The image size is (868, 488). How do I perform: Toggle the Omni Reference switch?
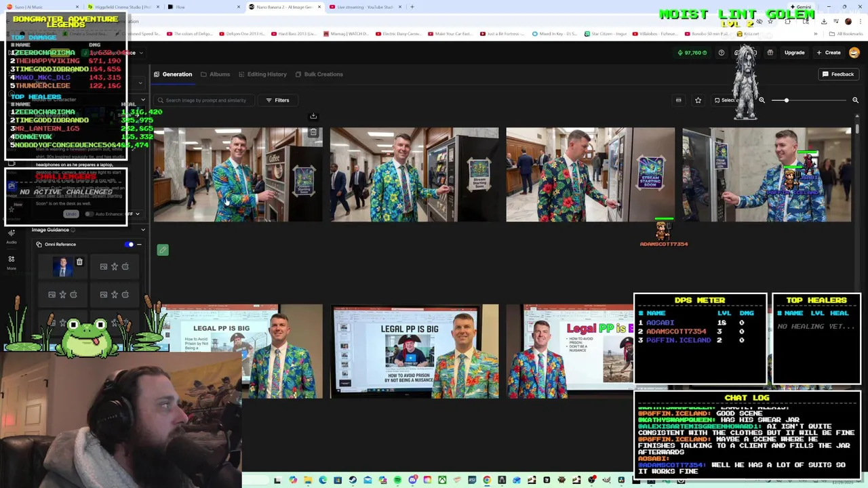tap(130, 245)
